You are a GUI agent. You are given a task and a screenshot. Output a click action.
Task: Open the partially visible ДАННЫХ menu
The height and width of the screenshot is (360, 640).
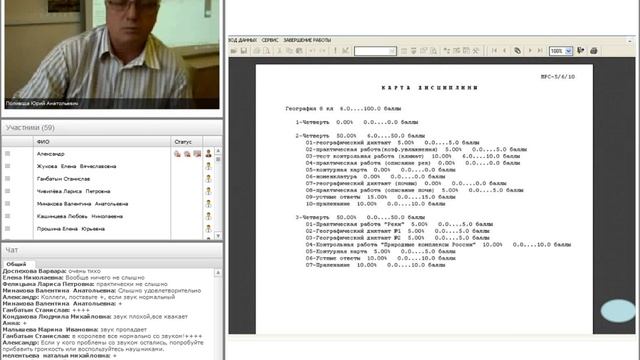point(243,40)
